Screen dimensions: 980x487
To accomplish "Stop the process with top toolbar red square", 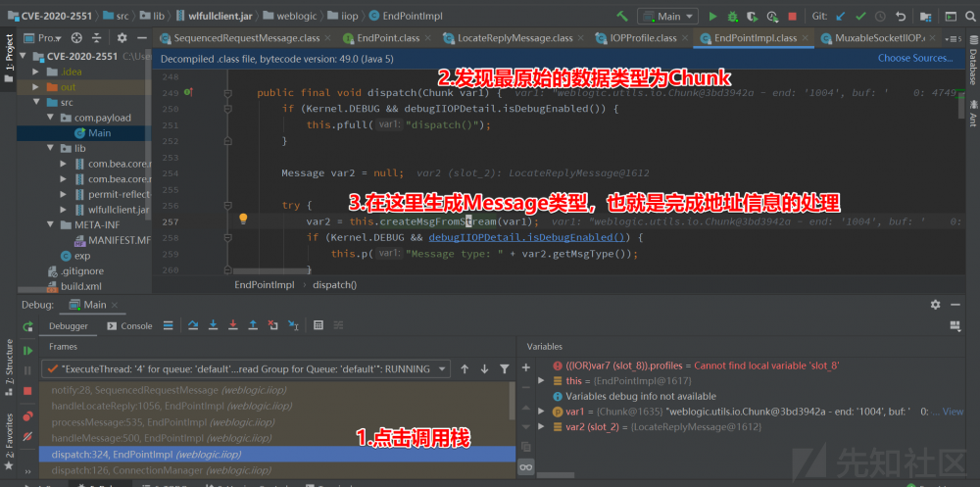I will pyautogui.click(x=793, y=17).
